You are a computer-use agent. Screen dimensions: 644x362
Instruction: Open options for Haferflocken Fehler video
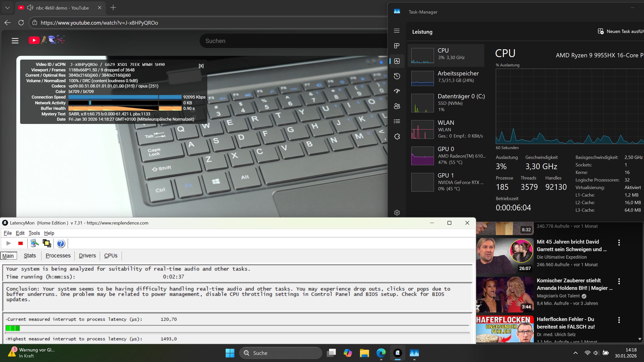pyautogui.click(x=619, y=320)
